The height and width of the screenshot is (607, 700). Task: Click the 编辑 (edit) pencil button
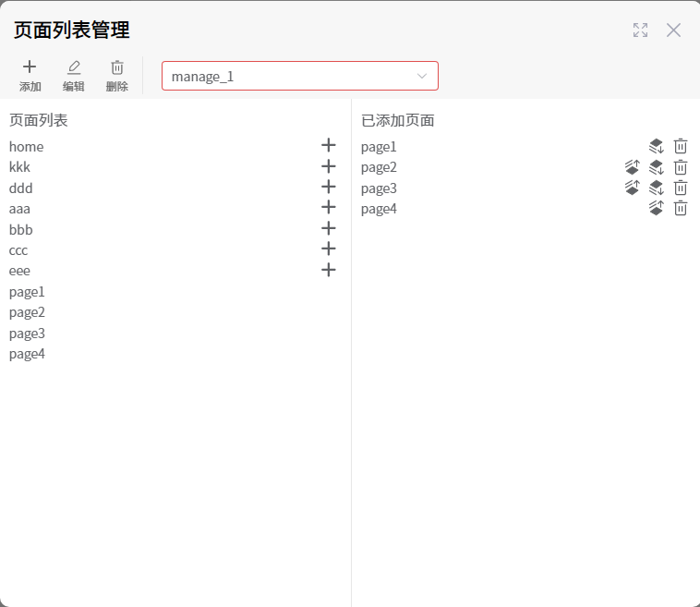click(x=74, y=76)
